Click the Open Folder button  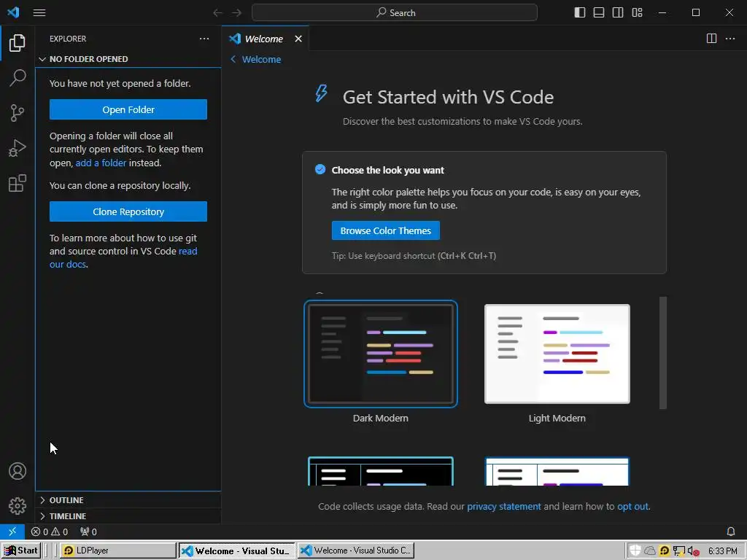(128, 109)
